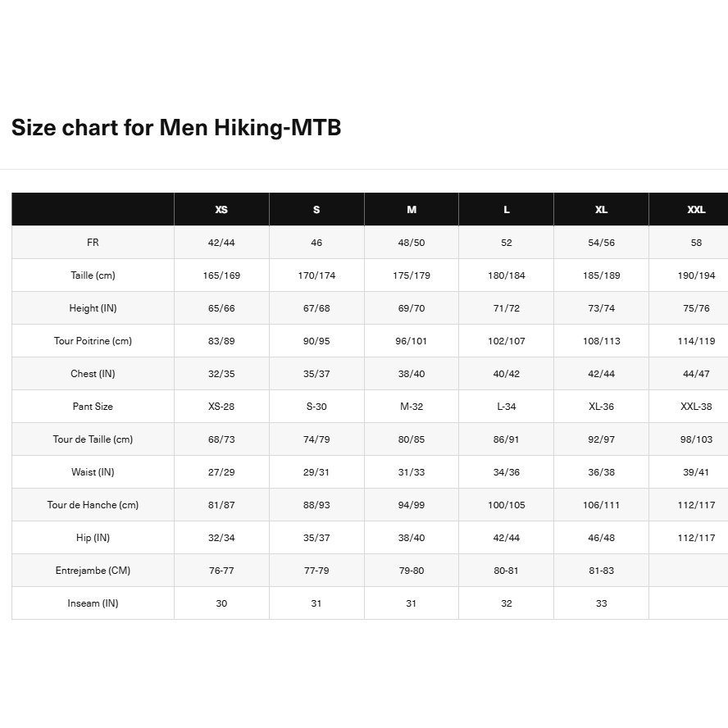This screenshot has width=728, height=728.
Task: Select the 175/179 Taille cell
Action: click(412, 275)
